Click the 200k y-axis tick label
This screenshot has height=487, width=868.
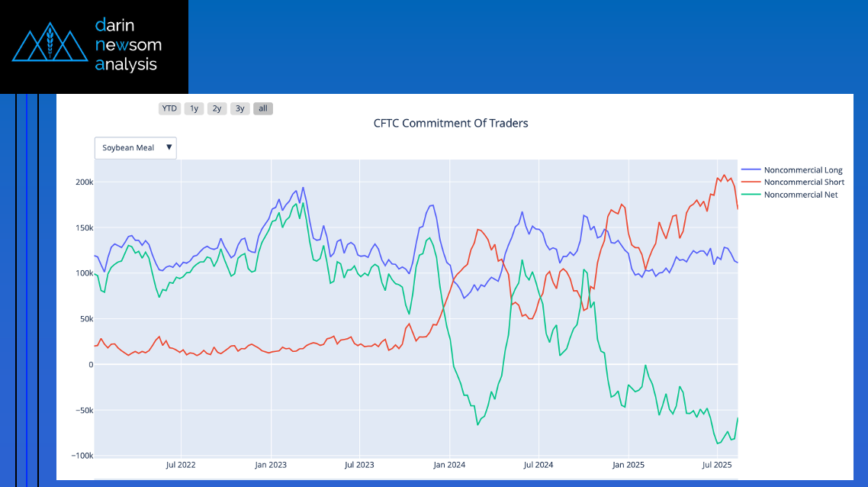point(84,182)
